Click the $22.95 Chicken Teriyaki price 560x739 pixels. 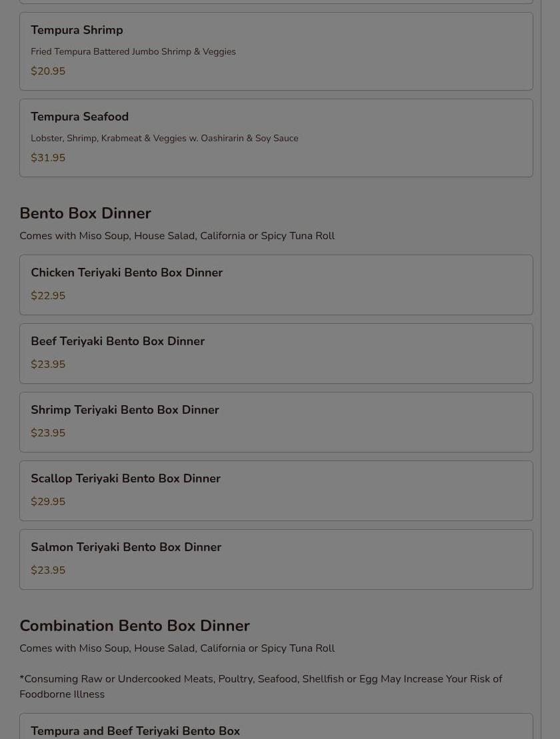click(48, 295)
